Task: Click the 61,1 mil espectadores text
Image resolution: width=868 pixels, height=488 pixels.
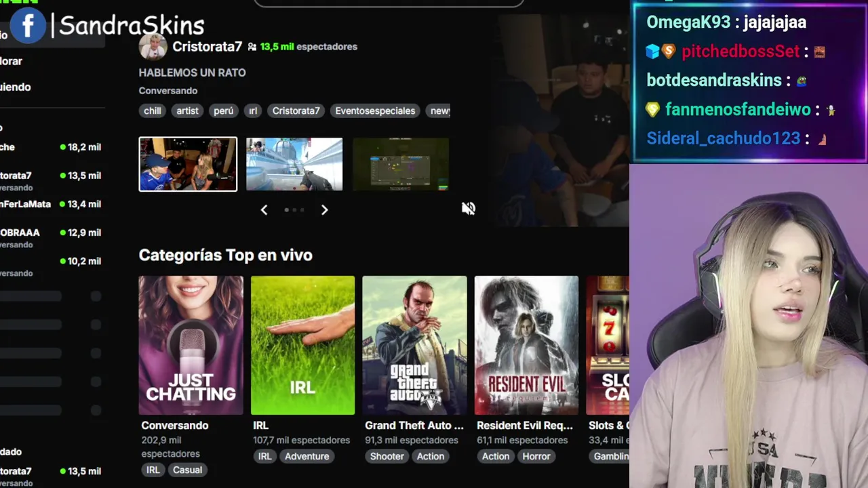Action: click(524, 441)
